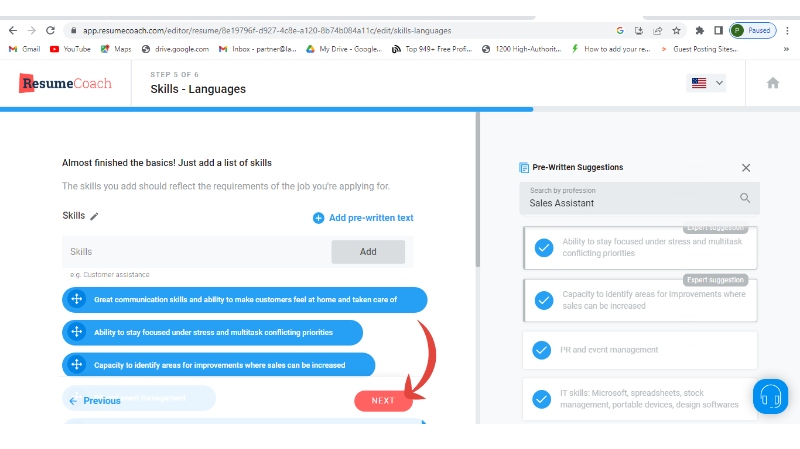Click the Skills text input field
Image resolution: width=800 pixels, height=449 pixels.
tap(197, 252)
